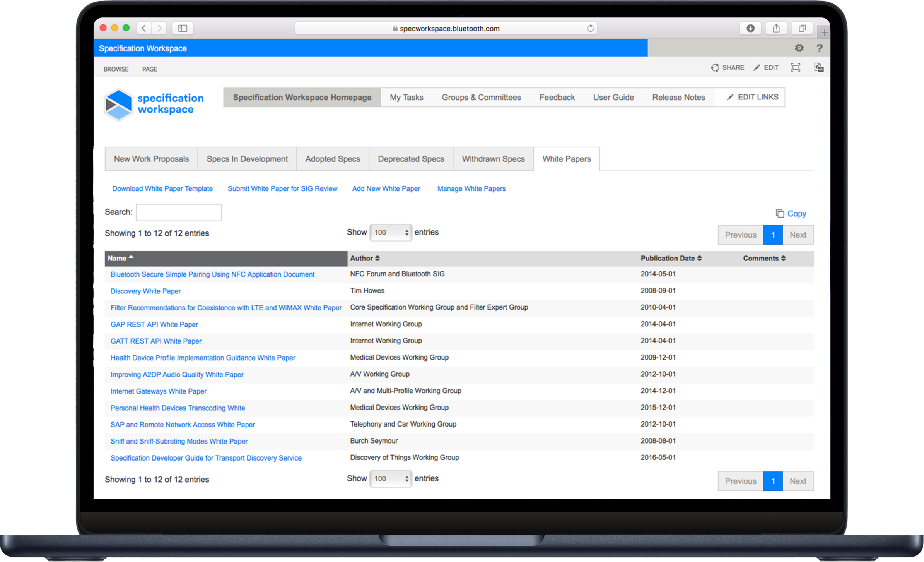
Task: Click the focus content fullscreen icon
Action: click(795, 68)
